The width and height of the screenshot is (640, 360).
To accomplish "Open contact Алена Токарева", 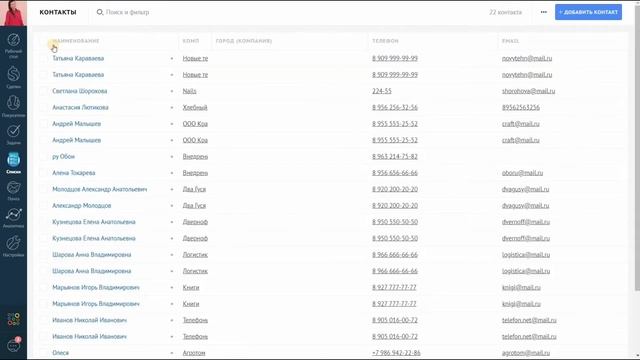I will point(73,173).
